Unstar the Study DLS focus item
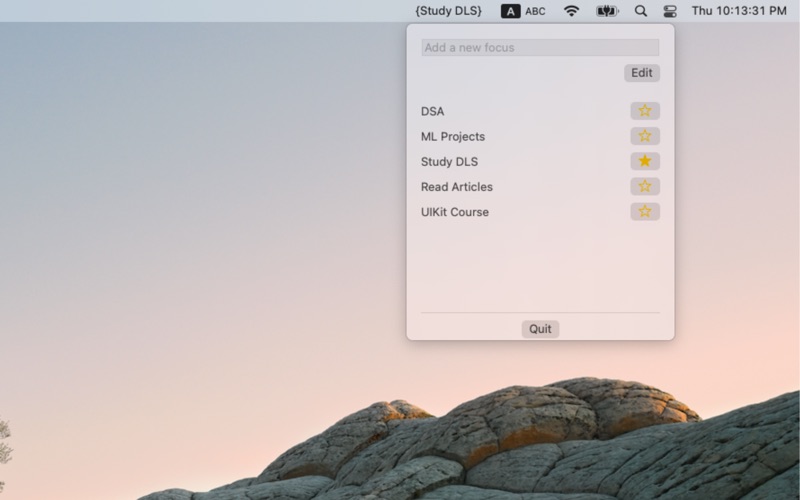This screenshot has height=500, width=800. [x=645, y=161]
